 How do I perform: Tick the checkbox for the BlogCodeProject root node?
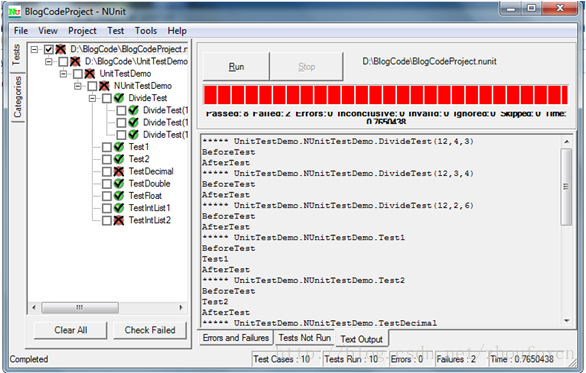(x=49, y=49)
